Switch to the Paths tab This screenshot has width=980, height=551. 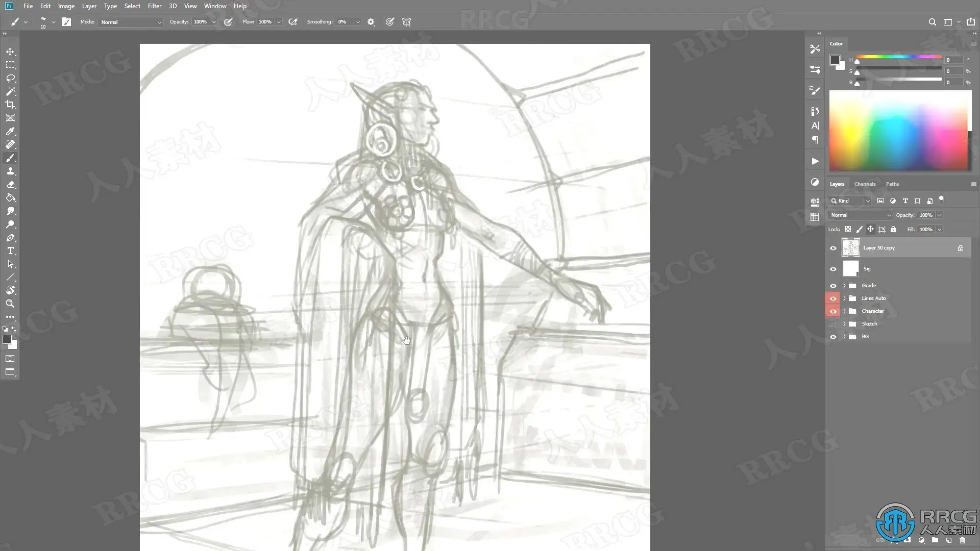pos(892,184)
